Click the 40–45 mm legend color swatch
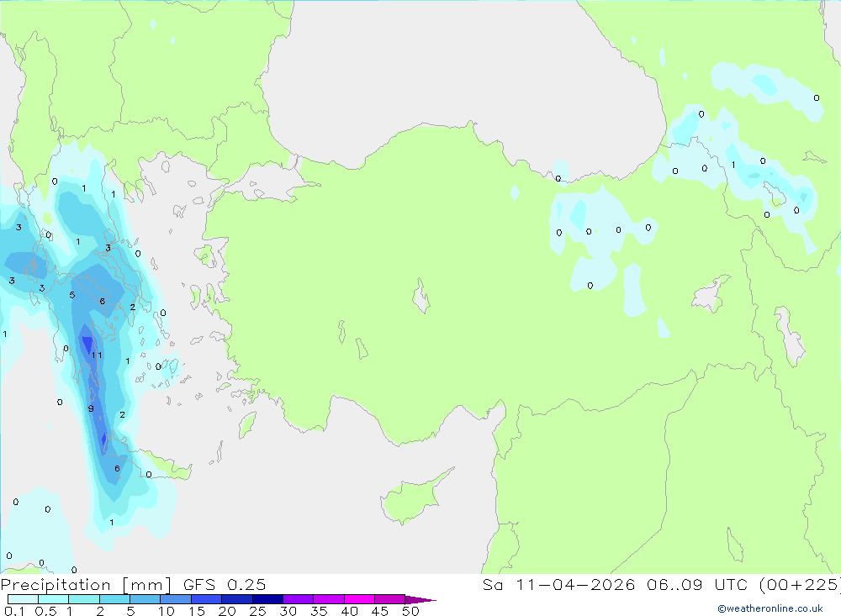 (359, 599)
